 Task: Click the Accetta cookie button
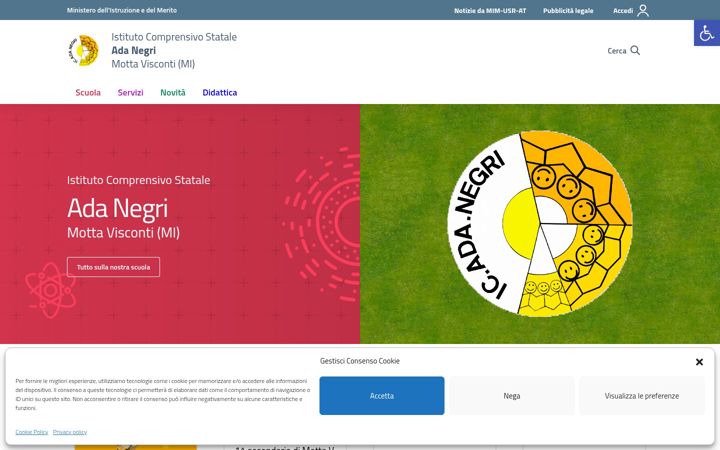(x=382, y=396)
